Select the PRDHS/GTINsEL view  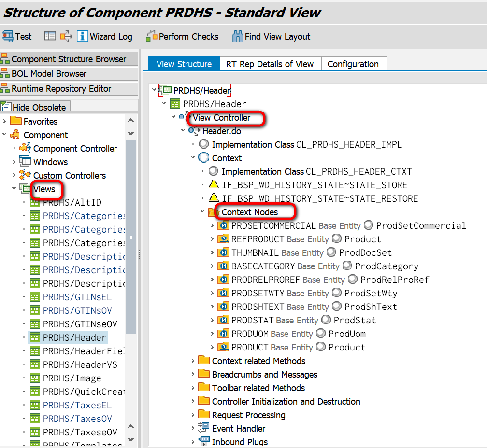(x=77, y=297)
